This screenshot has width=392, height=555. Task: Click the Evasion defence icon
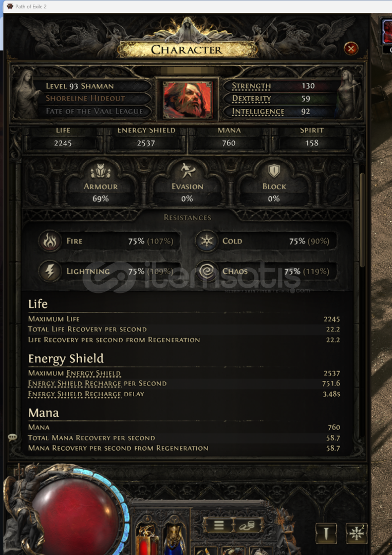pyautogui.click(x=187, y=171)
